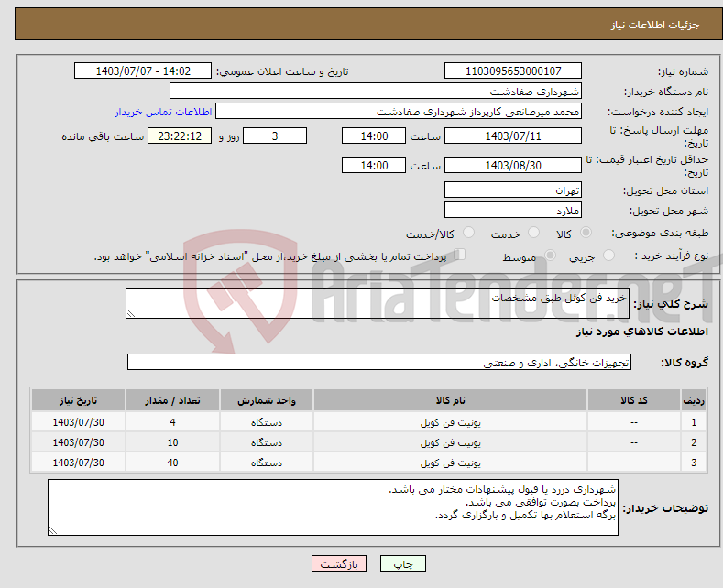Screen dimensions: 723x588
Task: Toggle the Islamic treasury payment checkbox
Action: 460,255
